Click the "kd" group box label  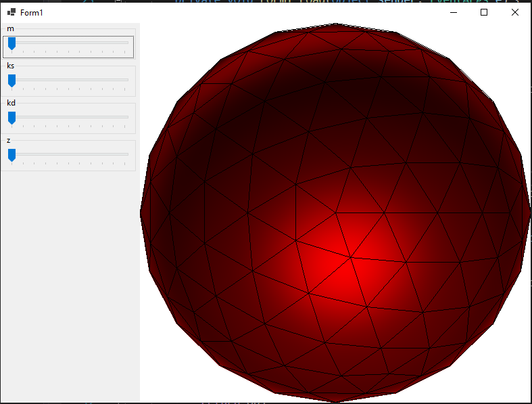pyautogui.click(x=11, y=103)
